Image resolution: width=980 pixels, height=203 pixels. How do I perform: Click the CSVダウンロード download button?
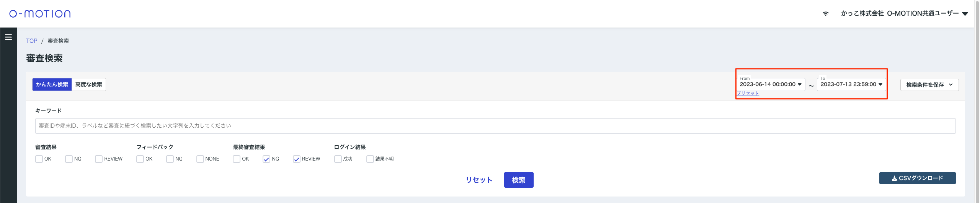point(917,178)
